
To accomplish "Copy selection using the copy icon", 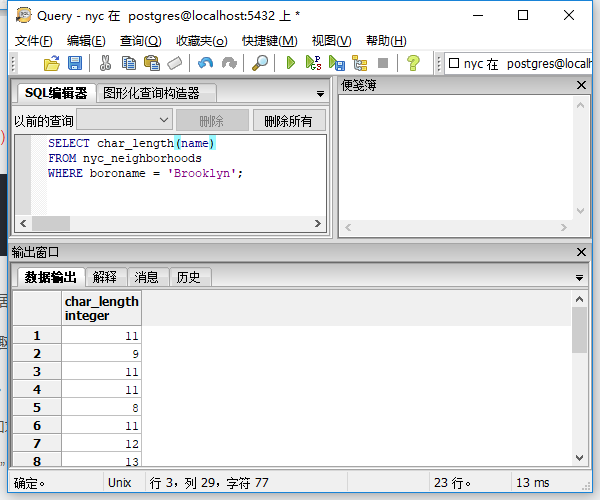I will (x=129, y=63).
